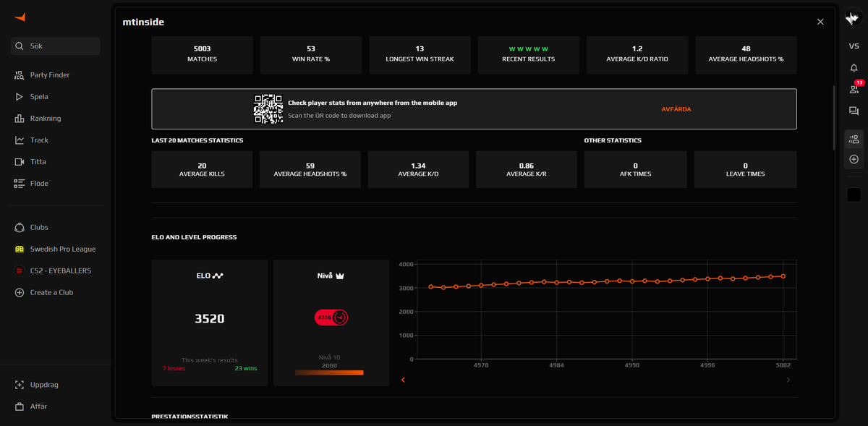The width and height of the screenshot is (868, 426).
Task: Click the 3520 ELO value
Action: tap(210, 318)
